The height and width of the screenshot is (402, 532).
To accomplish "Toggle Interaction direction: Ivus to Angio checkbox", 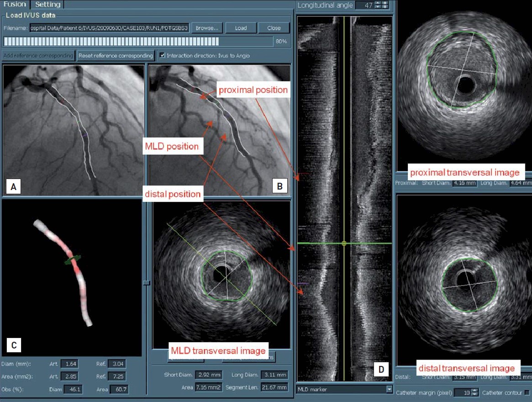I will click(162, 56).
